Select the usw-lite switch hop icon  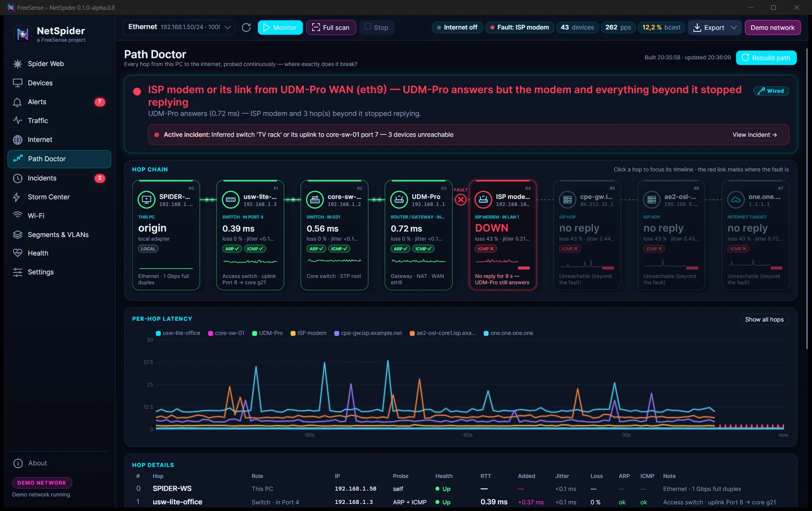(231, 200)
